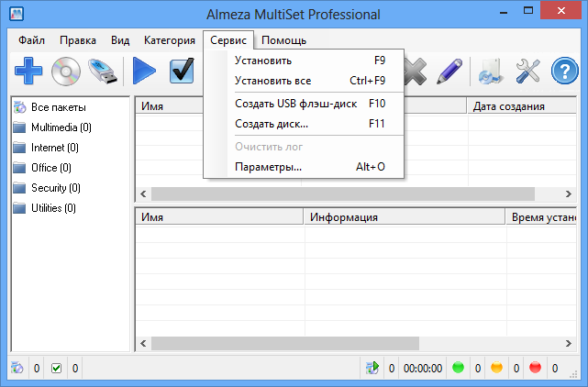Maximize the Almeza MultiSet window

click(x=528, y=11)
